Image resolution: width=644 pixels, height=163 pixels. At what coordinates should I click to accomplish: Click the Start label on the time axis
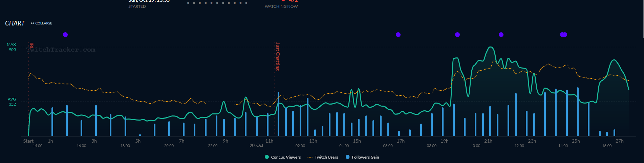(28, 141)
